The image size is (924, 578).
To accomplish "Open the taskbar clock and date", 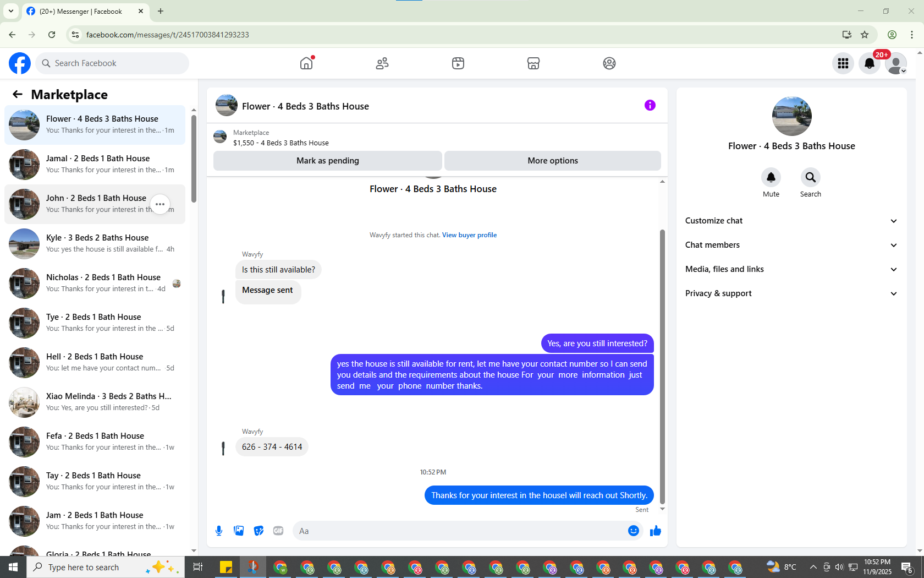I will click(x=877, y=567).
